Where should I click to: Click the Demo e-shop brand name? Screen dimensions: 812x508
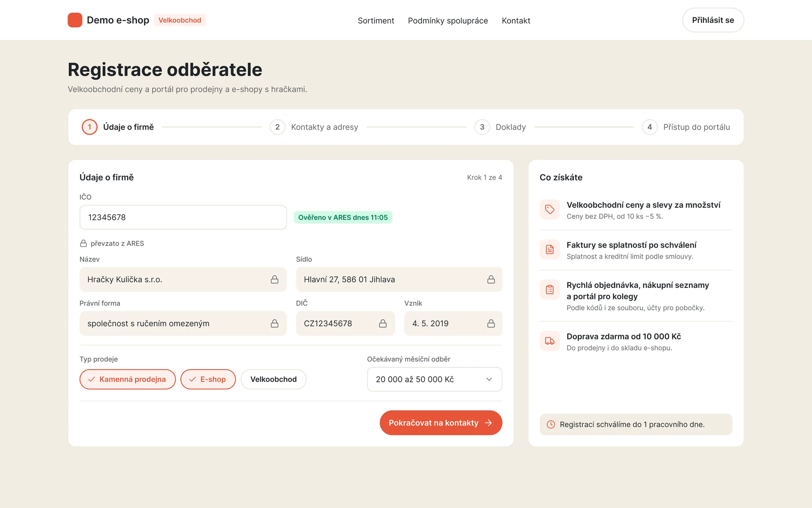click(x=118, y=20)
